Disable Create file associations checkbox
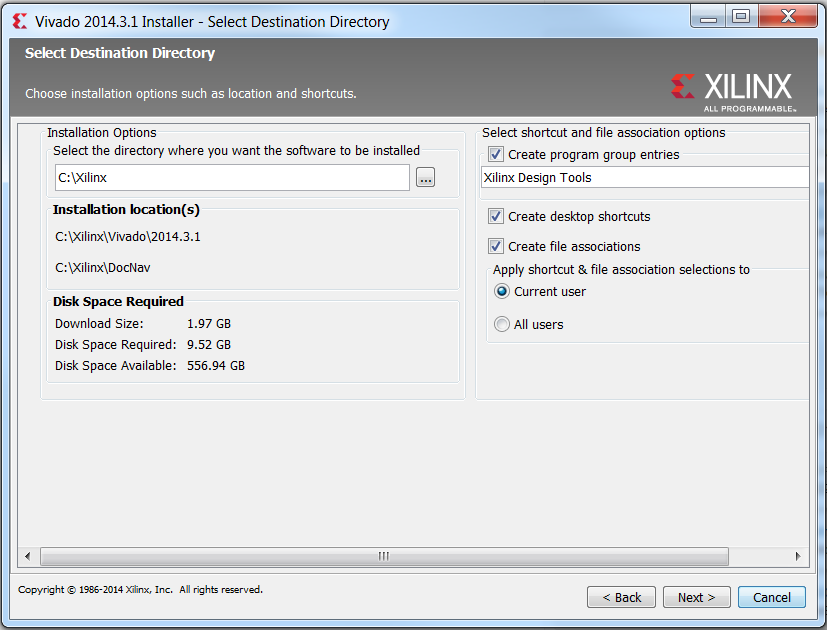827x630 pixels. pyautogui.click(x=496, y=246)
